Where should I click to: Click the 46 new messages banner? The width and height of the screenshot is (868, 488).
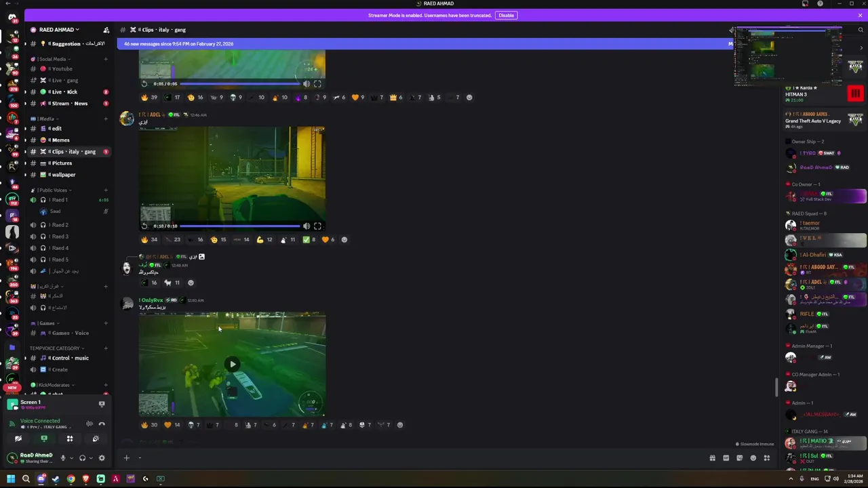click(x=424, y=43)
